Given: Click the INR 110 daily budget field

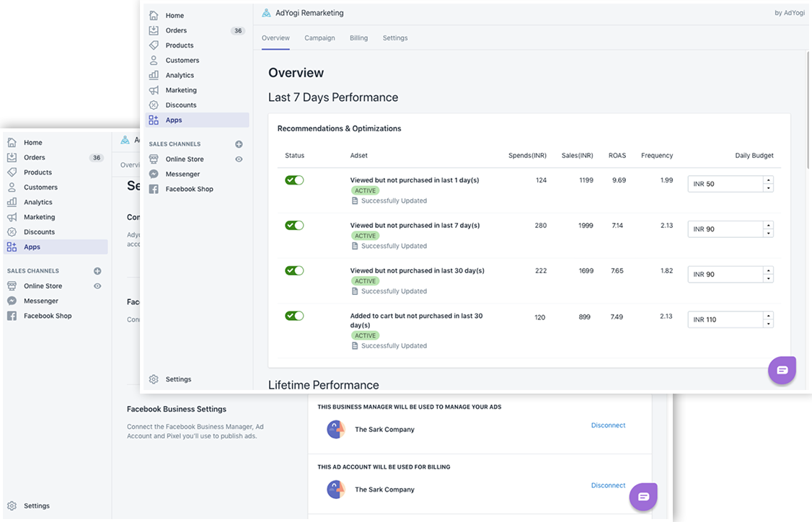Looking at the screenshot, I should coord(725,319).
